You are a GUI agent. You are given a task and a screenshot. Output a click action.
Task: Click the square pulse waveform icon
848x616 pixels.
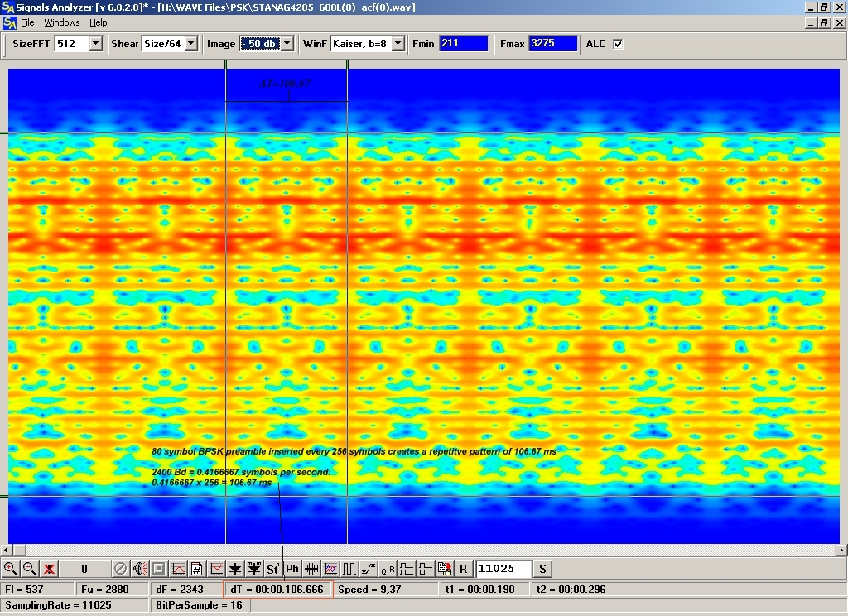[349, 569]
